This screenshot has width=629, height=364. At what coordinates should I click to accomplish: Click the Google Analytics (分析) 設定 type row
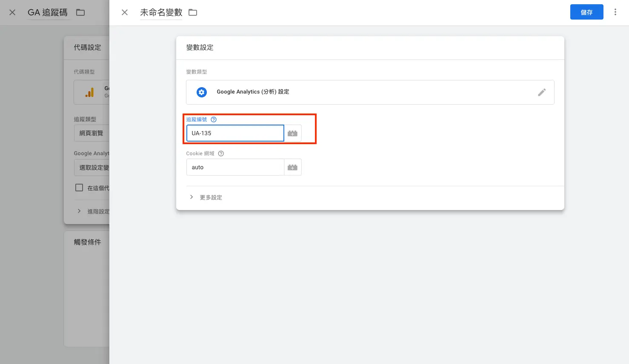(370, 92)
